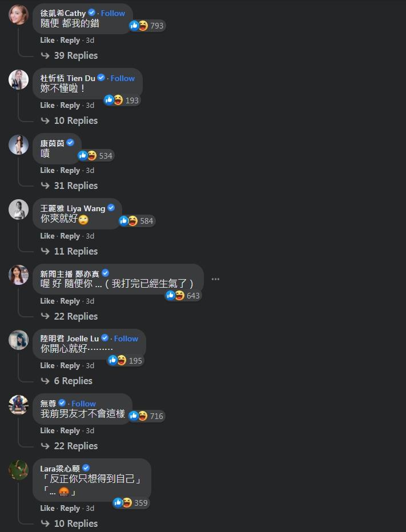Open reactions count 793 on Cathy's comment

pyautogui.click(x=147, y=26)
